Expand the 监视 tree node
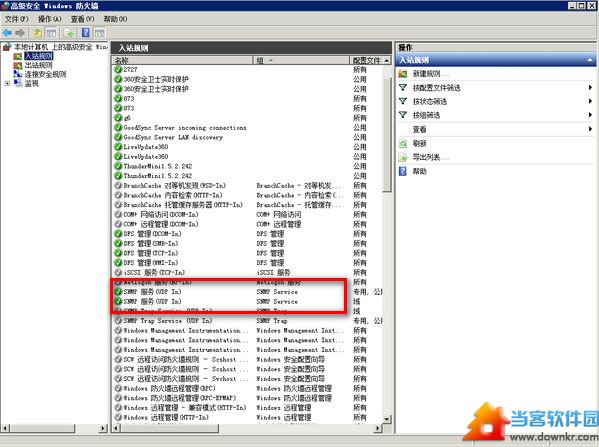The image size is (599, 447). [7, 83]
